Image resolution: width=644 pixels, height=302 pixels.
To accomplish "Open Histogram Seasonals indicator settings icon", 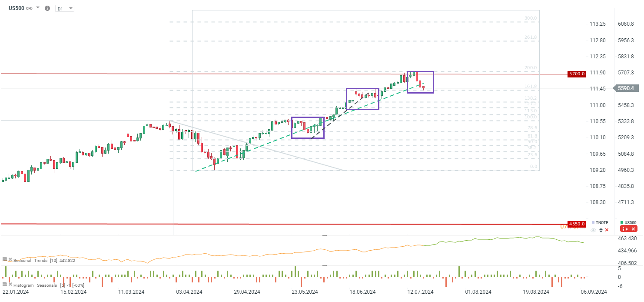I will pyautogui.click(x=5, y=284).
